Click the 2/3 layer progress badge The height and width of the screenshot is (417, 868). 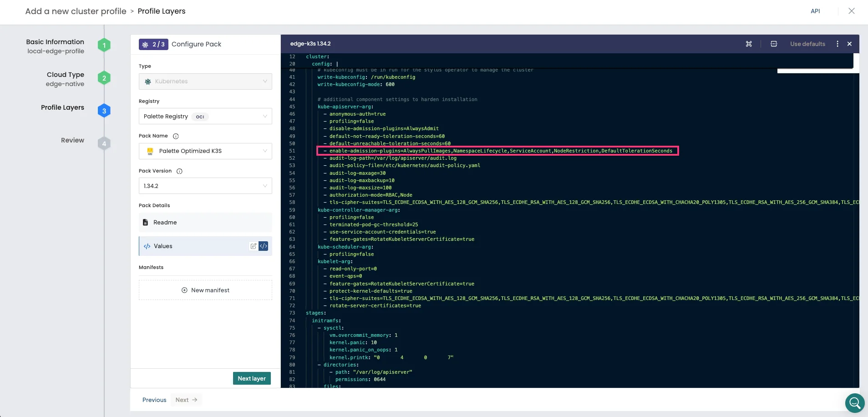pyautogui.click(x=153, y=44)
